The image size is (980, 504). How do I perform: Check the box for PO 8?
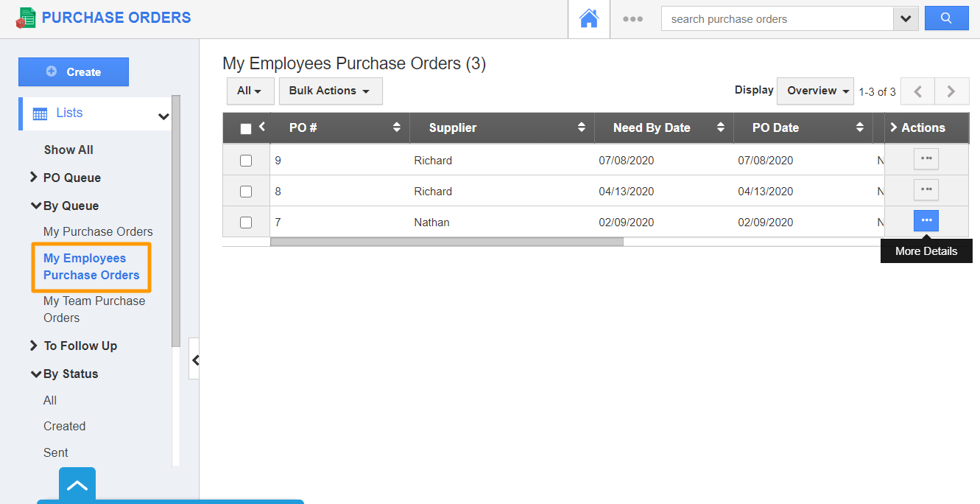coord(246,192)
